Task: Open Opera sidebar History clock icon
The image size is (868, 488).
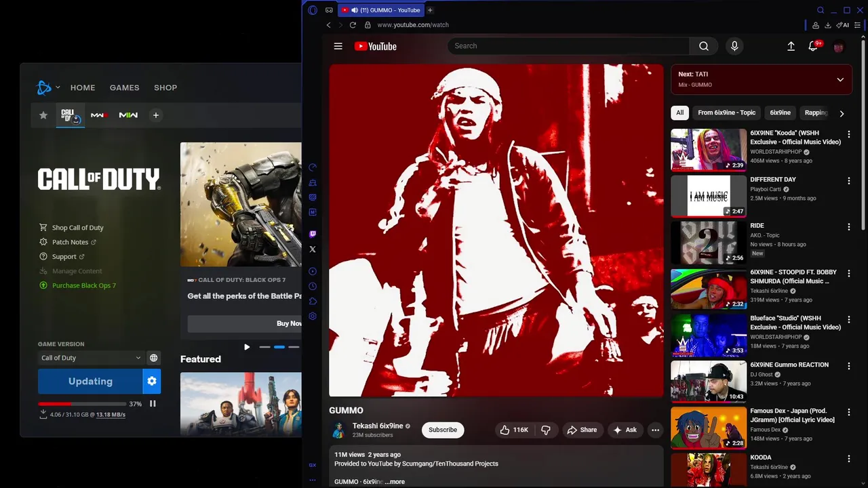Action: pyautogui.click(x=313, y=287)
